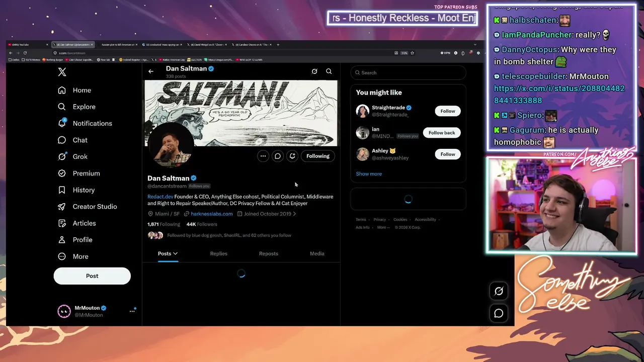The width and height of the screenshot is (644, 362).
Task: Open Straighterade's profile avatar
Action: pyautogui.click(x=363, y=111)
